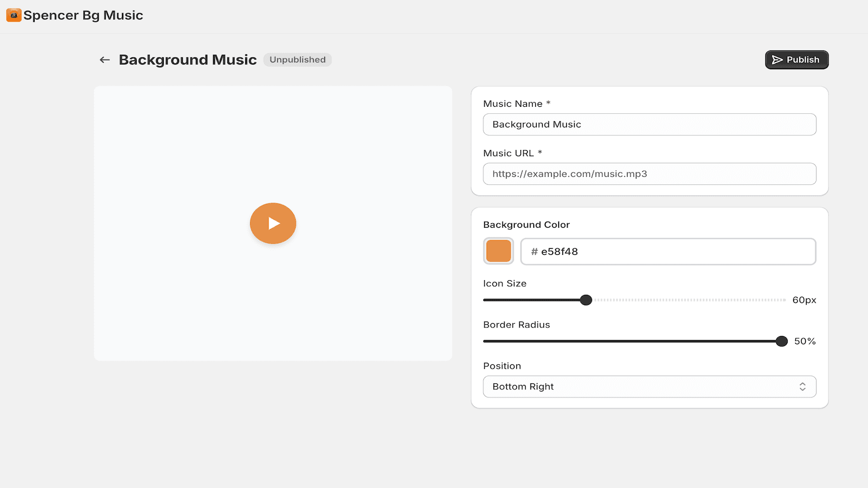This screenshot has width=868, height=488.
Task: Click the chevron icon on the Position selector
Action: pos(803,387)
